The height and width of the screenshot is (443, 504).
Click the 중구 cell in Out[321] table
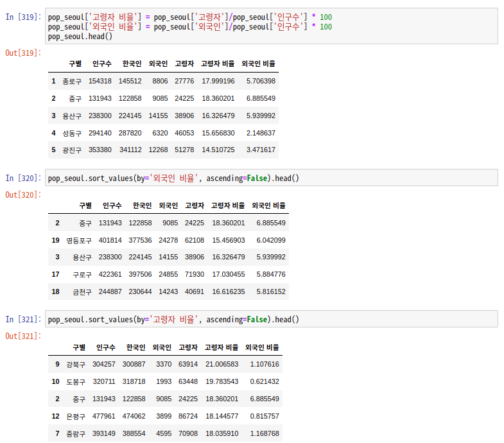click(x=79, y=399)
